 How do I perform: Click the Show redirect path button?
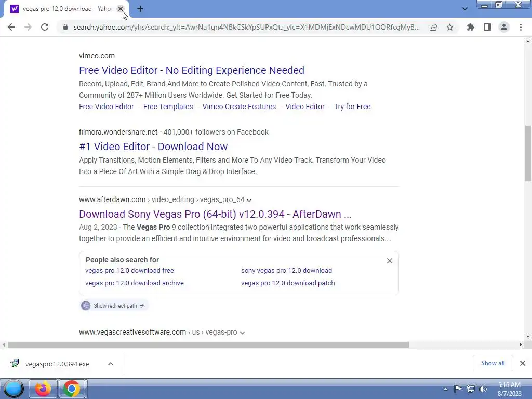click(x=115, y=305)
